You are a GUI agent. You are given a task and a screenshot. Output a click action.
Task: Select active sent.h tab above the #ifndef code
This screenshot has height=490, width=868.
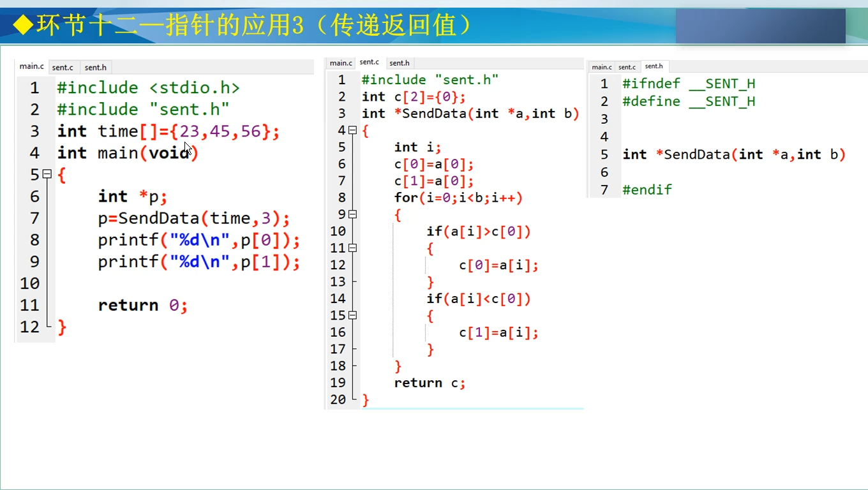(x=654, y=66)
